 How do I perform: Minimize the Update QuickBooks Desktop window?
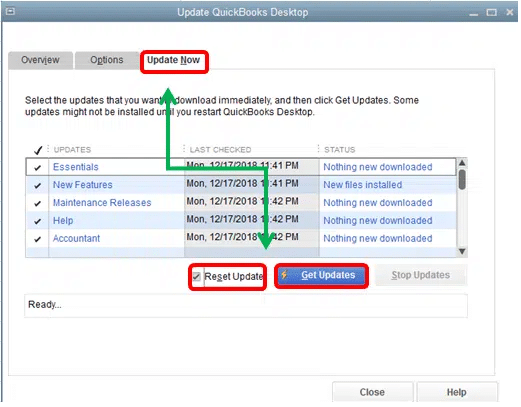(474, 13)
